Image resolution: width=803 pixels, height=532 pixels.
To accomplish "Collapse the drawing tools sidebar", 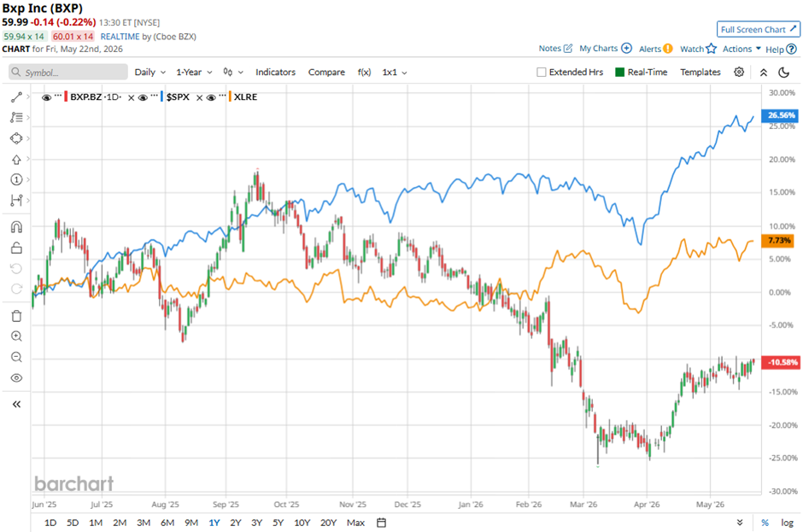I will [16, 405].
